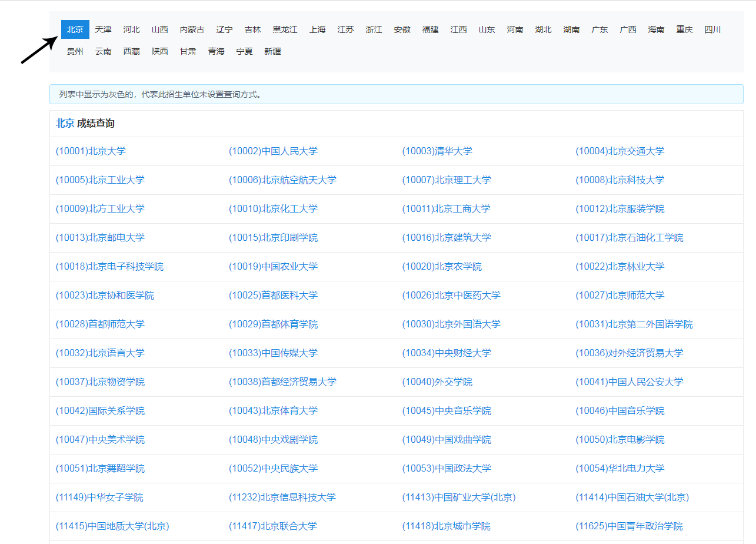The height and width of the screenshot is (544, 756).
Task: Open the 吉林 tab
Action: [x=253, y=29]
